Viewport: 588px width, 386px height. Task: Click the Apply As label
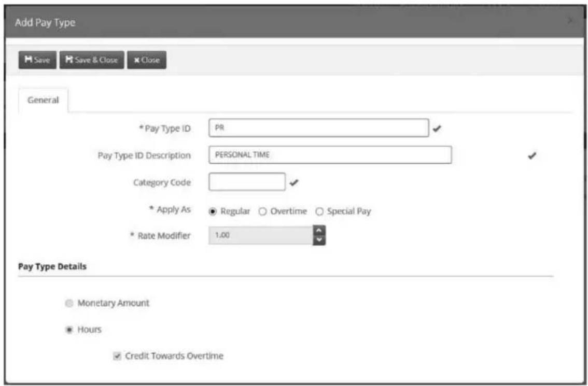pos(174,209)
